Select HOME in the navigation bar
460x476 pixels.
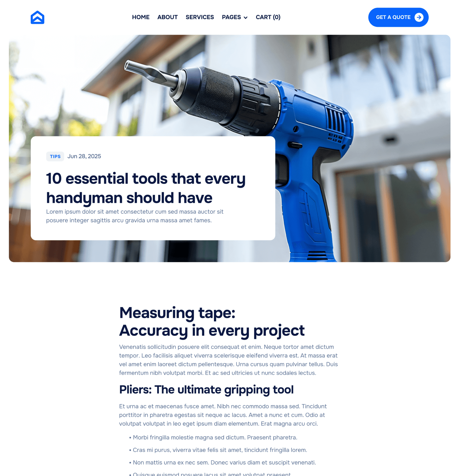140,17
